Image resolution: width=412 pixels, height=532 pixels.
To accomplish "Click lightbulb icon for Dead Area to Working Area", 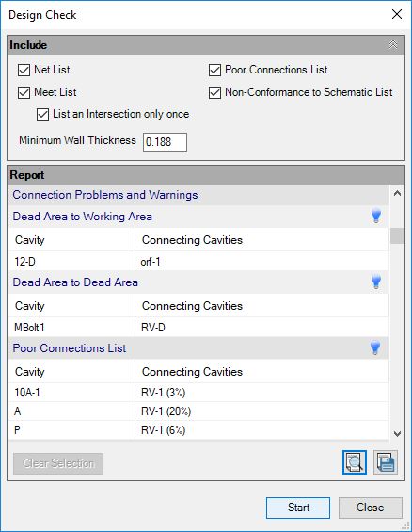I will (376, 217).
